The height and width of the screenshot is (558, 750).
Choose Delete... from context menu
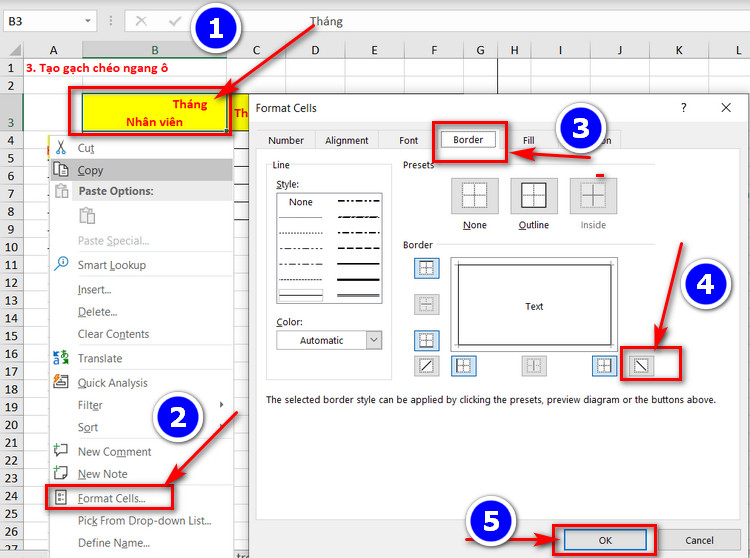tap(98, 312)
